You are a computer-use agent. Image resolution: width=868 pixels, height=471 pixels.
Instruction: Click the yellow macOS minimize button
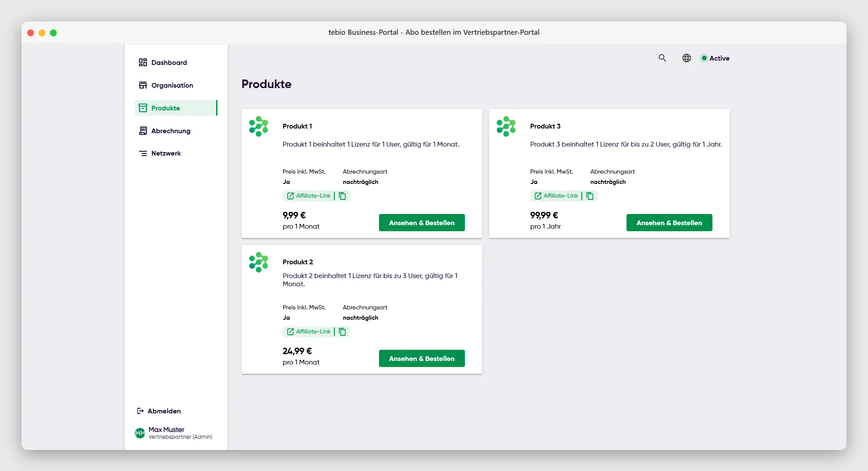(x=42, y=33)
